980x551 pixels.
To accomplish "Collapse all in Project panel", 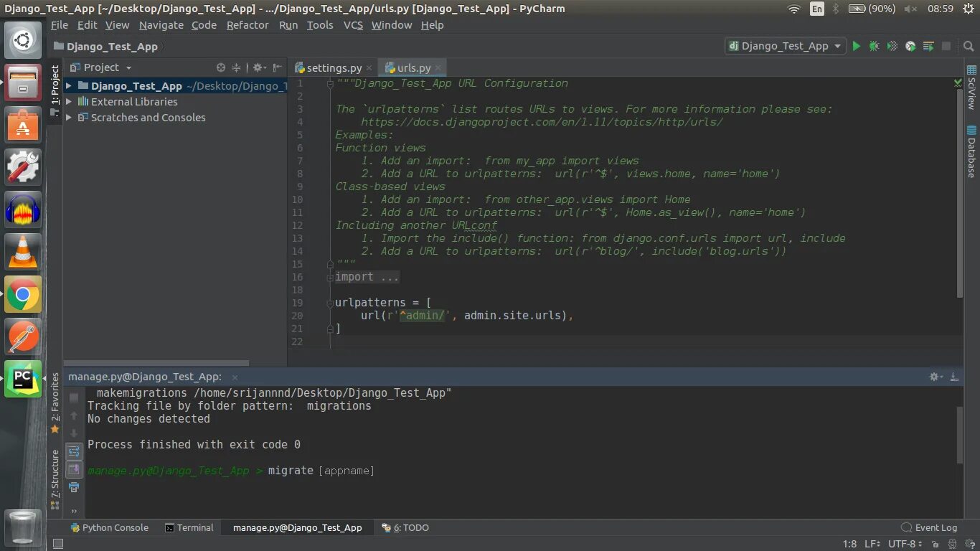I will point(237,67).
